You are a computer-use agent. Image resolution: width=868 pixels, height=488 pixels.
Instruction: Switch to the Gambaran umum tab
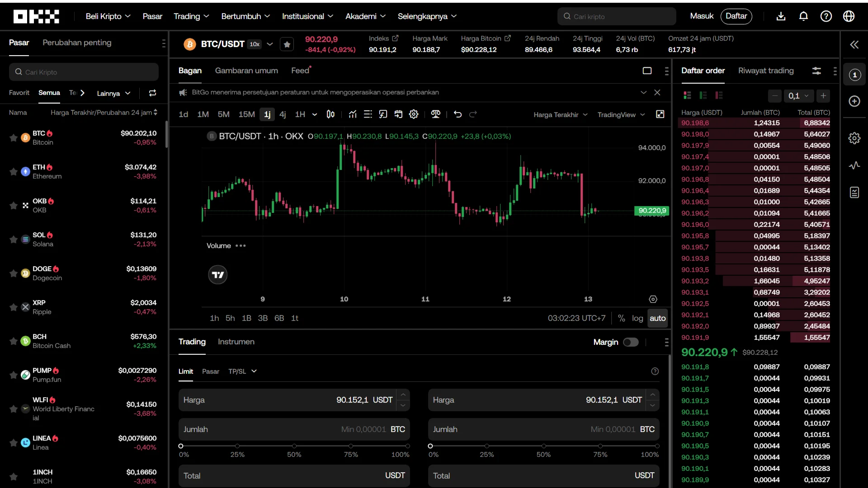(x=247, y=70)
